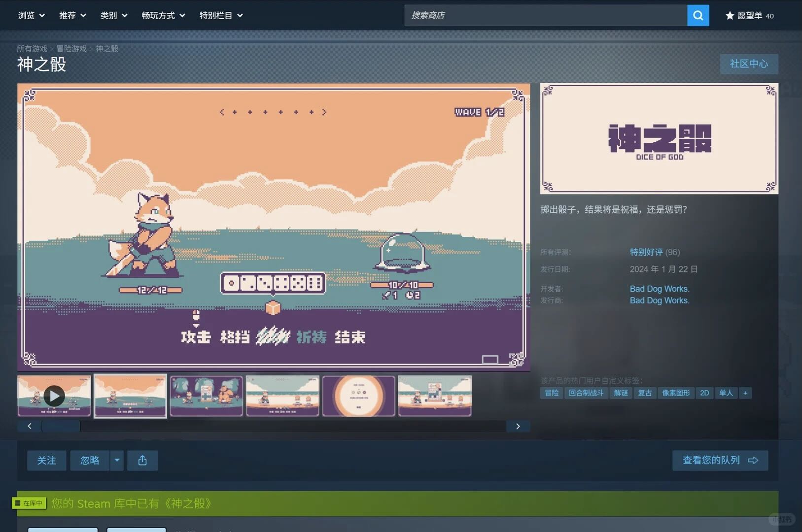Click the right arrow of the thumbnail strip
Viewport: 802px width, 532px height.
[x=518, y=426]
